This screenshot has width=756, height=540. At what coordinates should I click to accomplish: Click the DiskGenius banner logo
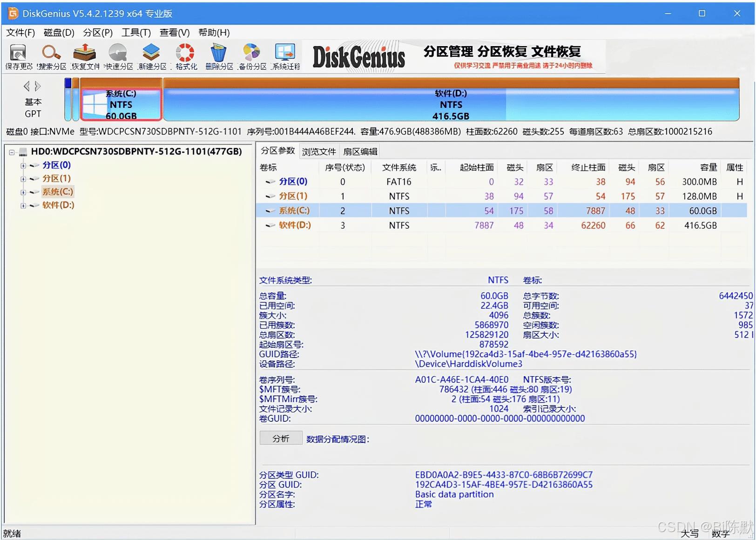359,57
